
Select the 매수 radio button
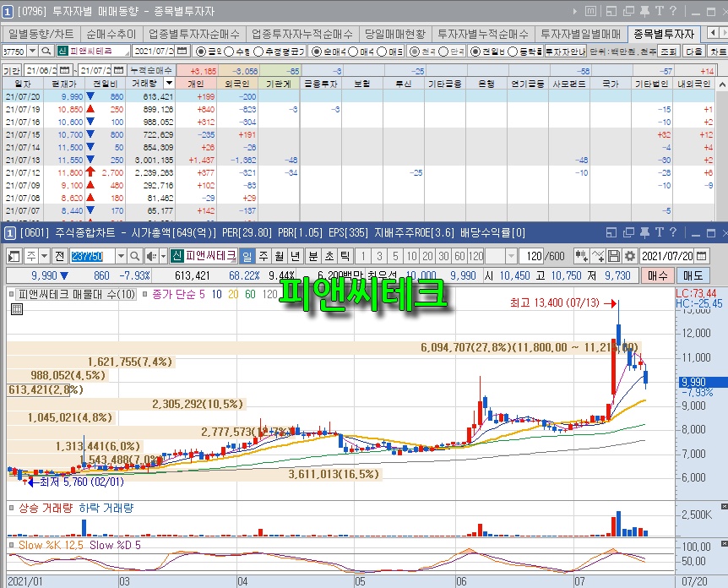353,52
